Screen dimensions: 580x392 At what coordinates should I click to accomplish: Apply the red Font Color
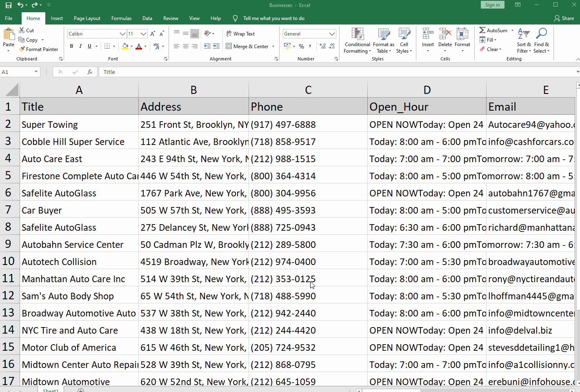[x=139, y=46]
